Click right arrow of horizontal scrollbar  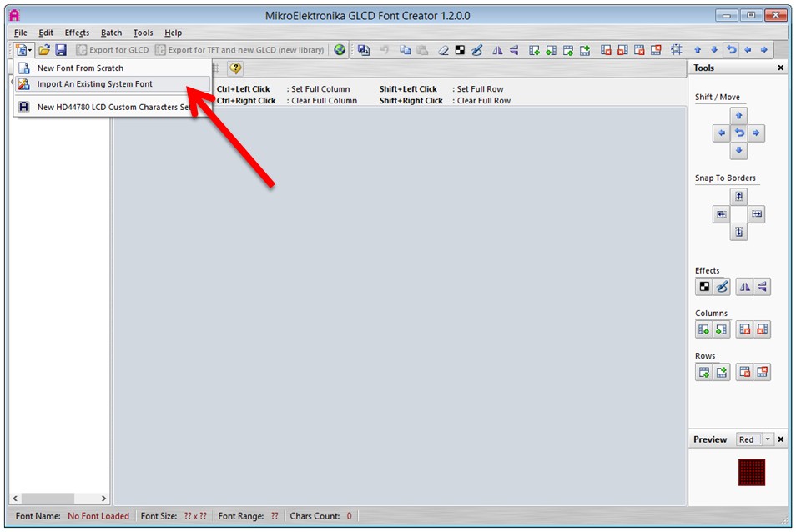pos(103,499)
